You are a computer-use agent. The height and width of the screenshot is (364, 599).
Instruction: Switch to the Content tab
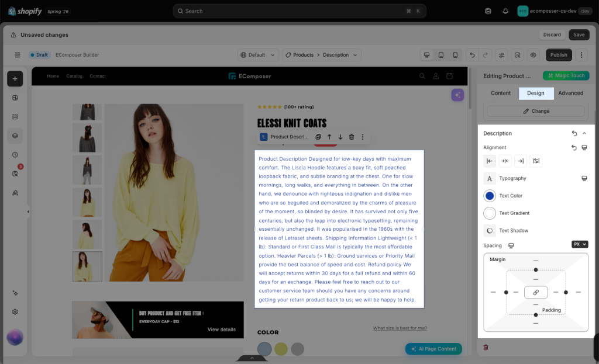point(501,93)
